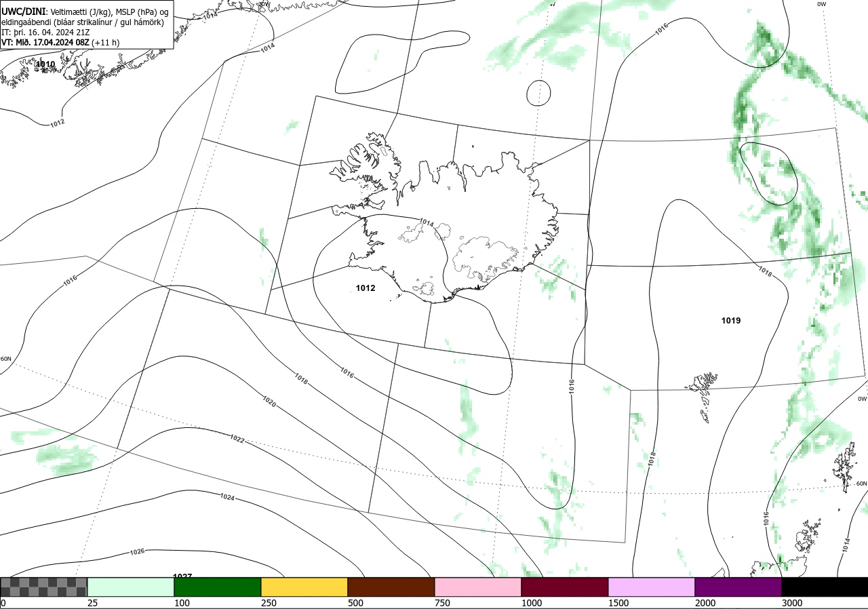Click the 1026 isobar label
The height and width of the screenshot is (609, 868).
137,551
